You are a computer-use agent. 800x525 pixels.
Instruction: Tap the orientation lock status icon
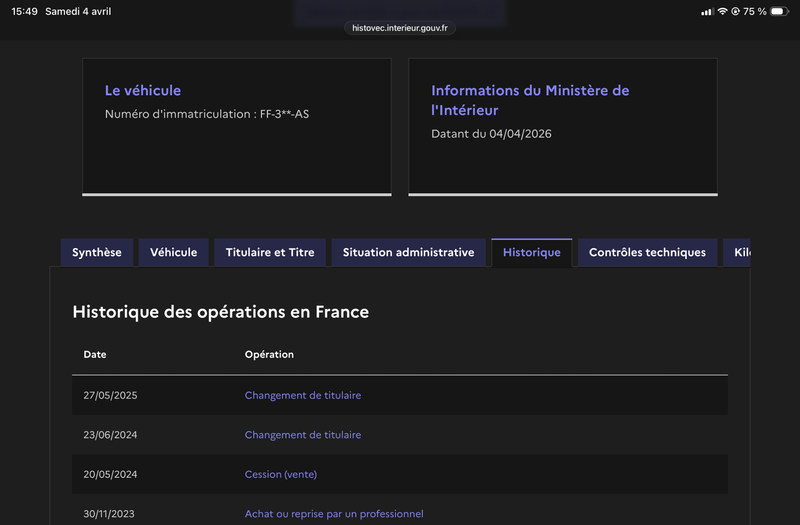pyautogui.click(x=736, y=11)
